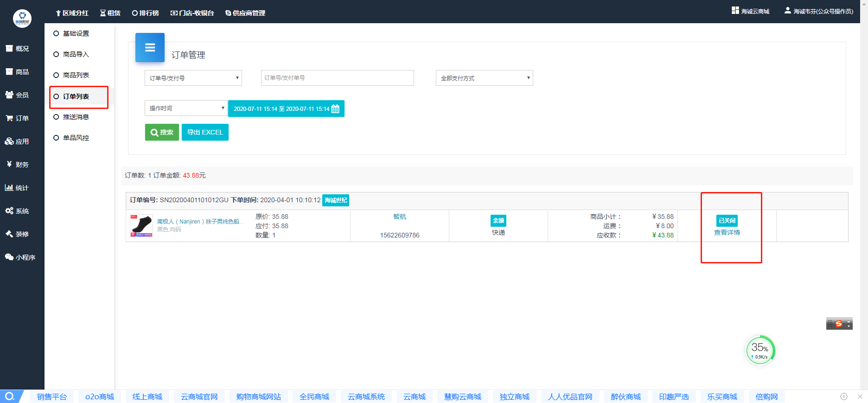This screenshot has width=868, height=403.
Task: Click the 35% circular speed indicator
Action: click(759, 350)
